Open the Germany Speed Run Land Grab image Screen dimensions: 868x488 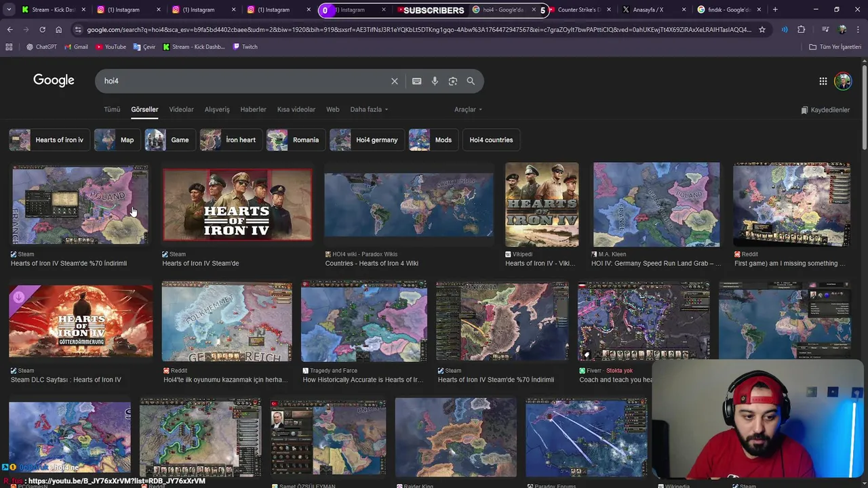pyautogui.click(x=656, y=204)
